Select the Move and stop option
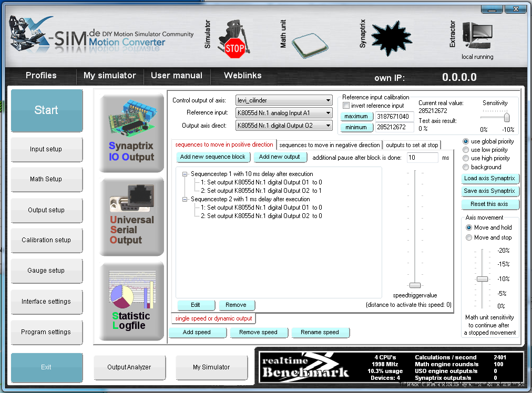Viewport: 532px width, 393px height. tap(469, 237)
